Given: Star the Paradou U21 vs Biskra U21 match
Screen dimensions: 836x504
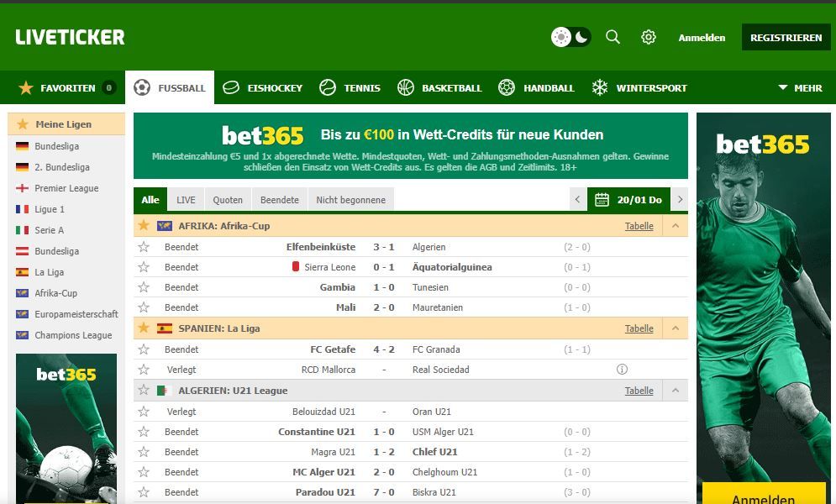Looking at the screenshot, I should [x=144, y=491].
